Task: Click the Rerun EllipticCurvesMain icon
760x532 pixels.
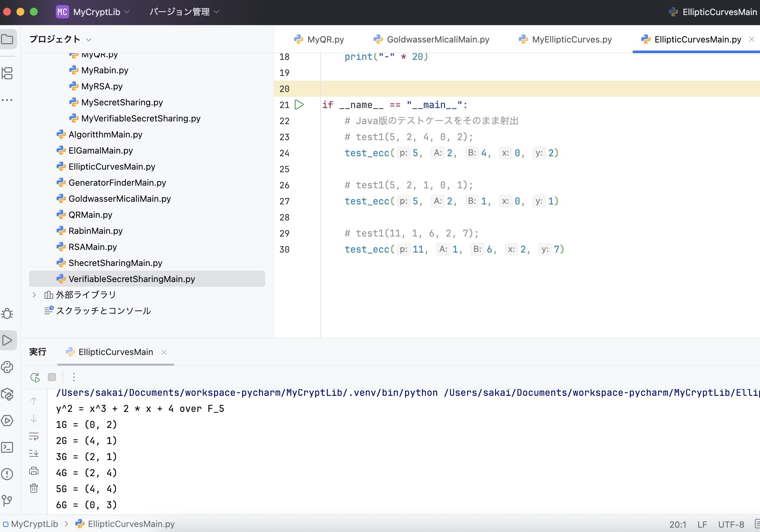Action: click(x=35, y=377)
